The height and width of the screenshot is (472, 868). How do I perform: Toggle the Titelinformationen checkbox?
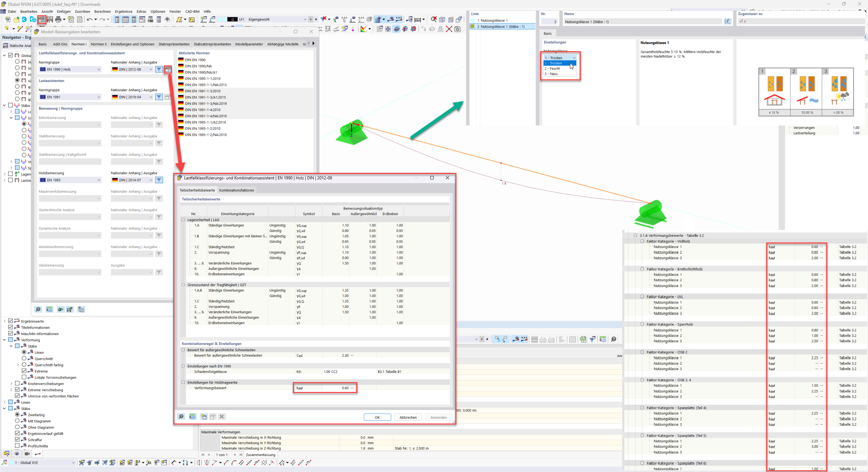pyautogui.click(x=11, y=327)
